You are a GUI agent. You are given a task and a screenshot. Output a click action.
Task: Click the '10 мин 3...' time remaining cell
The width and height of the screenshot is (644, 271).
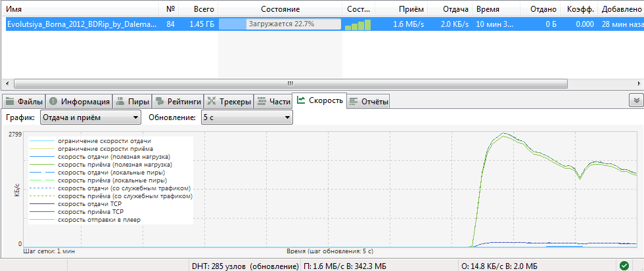pos(494,24)
